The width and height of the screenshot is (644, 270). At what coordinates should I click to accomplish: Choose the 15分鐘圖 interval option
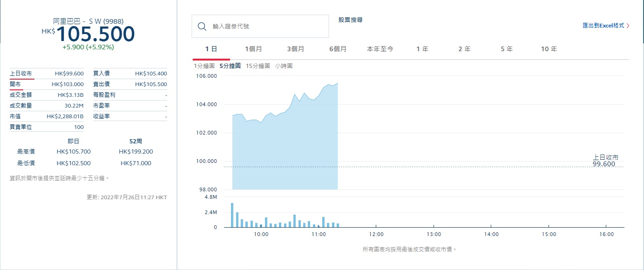(258, 66)
